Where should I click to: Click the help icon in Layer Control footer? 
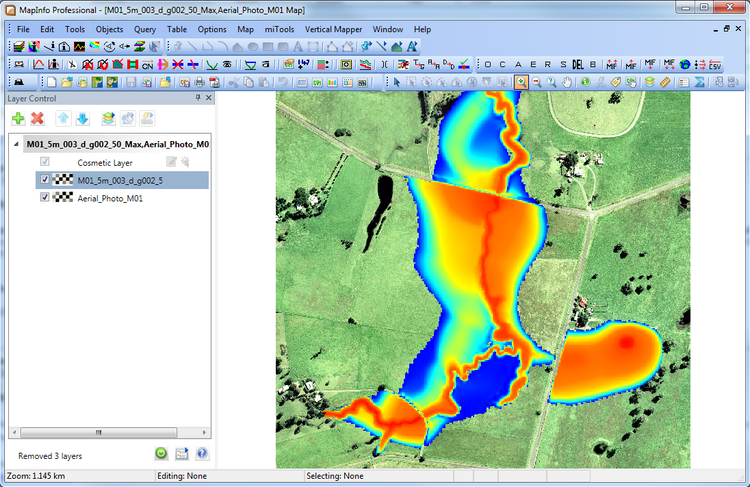click(201, 455)
